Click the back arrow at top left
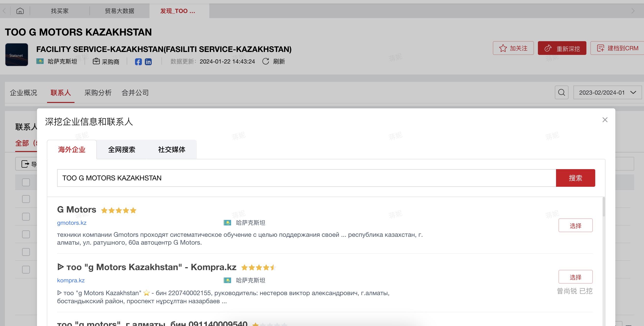 [x=3, y=11]
